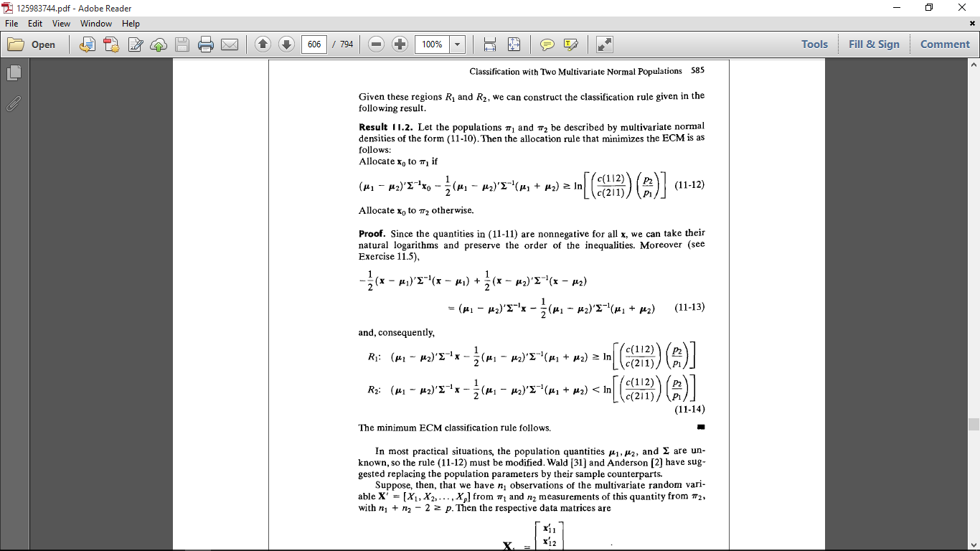Show page thumbnails panel icon

14,73
